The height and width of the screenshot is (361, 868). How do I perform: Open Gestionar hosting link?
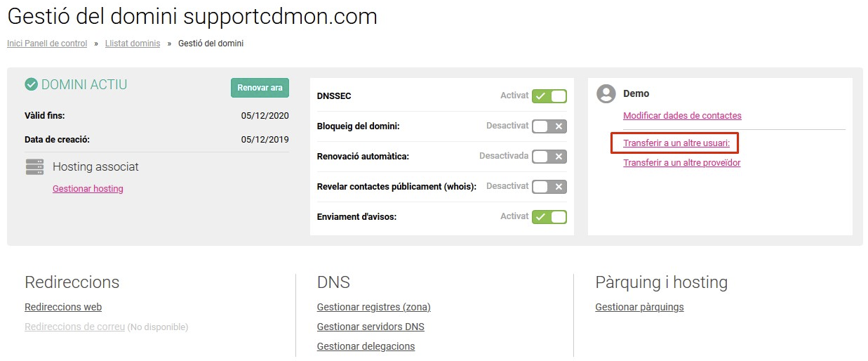(88, 189)
